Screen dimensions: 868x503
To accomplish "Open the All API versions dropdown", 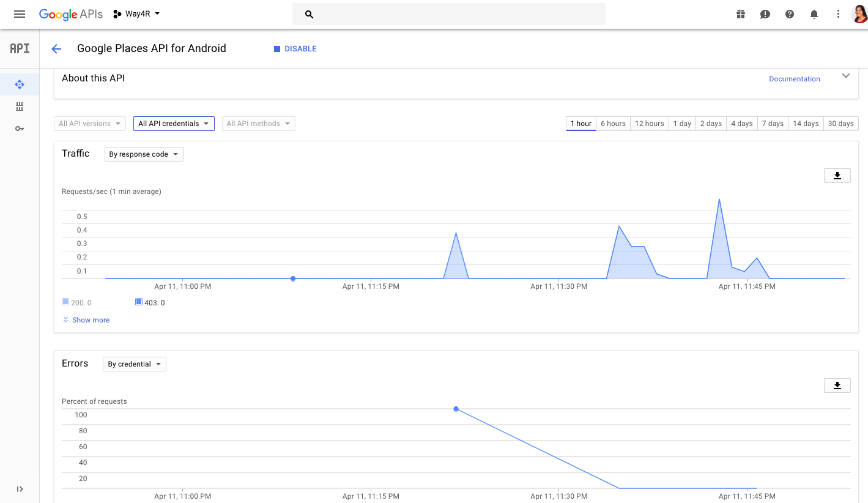I will [x=90, y=124].
